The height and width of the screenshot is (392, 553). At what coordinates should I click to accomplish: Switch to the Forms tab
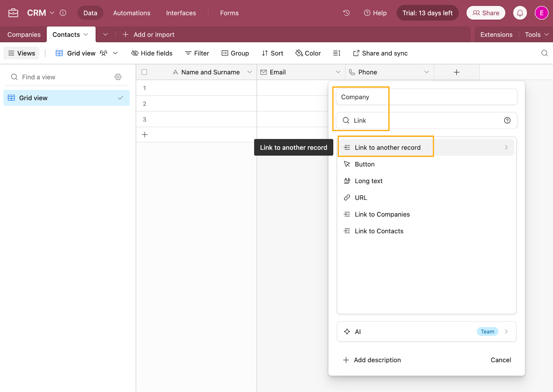(x=229, y=13)
